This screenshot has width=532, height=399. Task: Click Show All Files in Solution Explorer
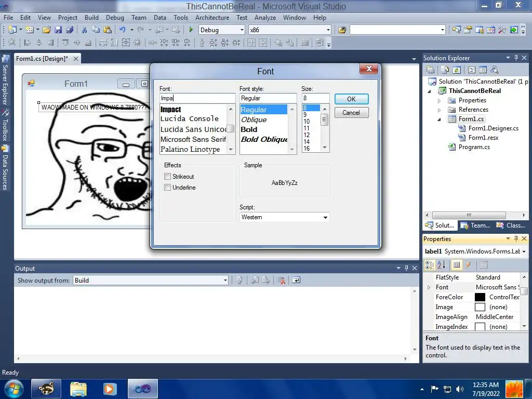tap(445, 70)
